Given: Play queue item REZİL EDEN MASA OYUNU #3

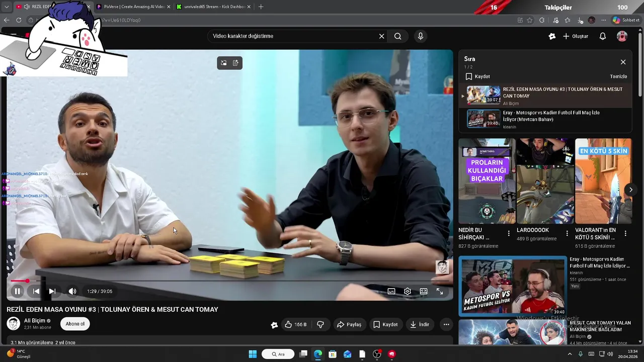Looking at the screenshot, I should pos(545,96).
